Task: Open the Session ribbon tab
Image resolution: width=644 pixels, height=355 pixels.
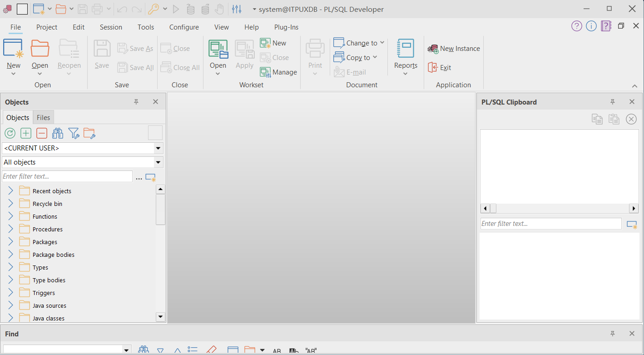Action: (x=111, y=27)
